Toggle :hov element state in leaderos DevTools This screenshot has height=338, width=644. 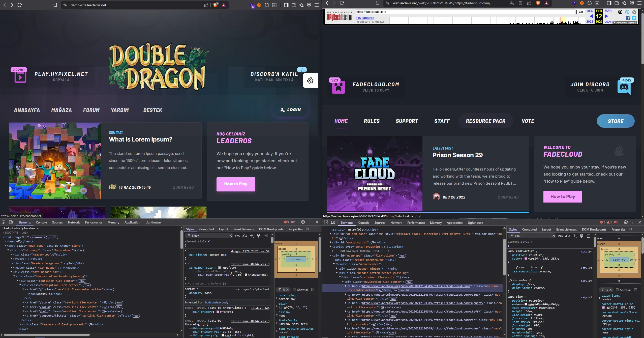pos(237,236)
